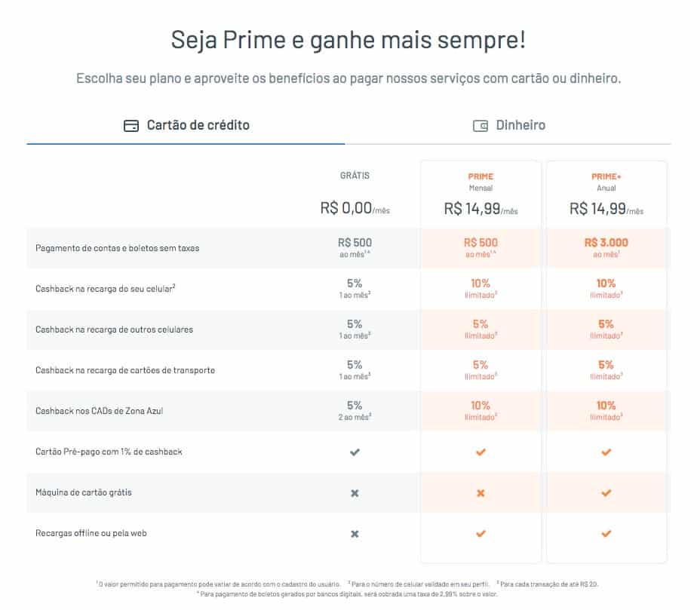Screen dimensions: 700x610
Task: Click the wallet icon beside Dinheiro
Action: pyautogui.click(x=480, y=126)
